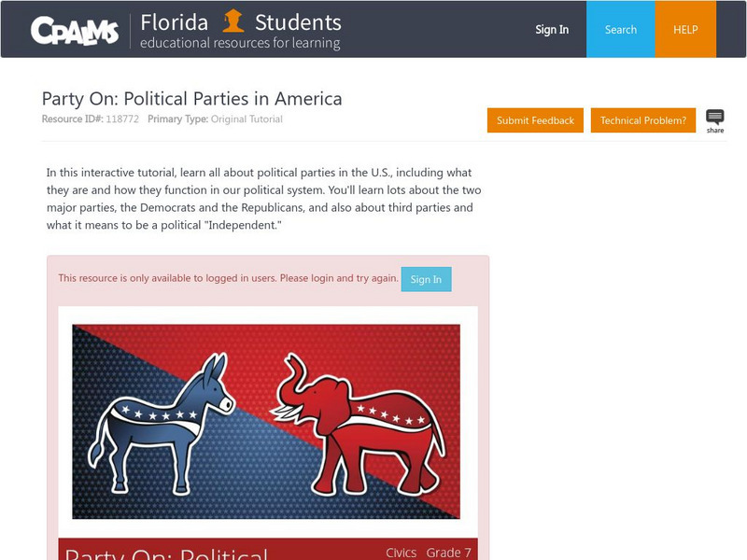Click the logged-in users warning message
Screen dimensions: 747x560
pos(227,278)
